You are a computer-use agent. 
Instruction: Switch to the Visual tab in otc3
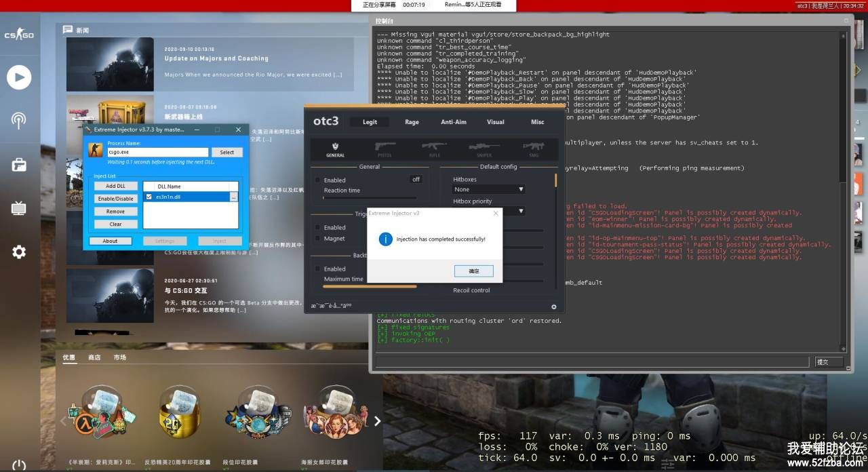click(x=496, y=122)
